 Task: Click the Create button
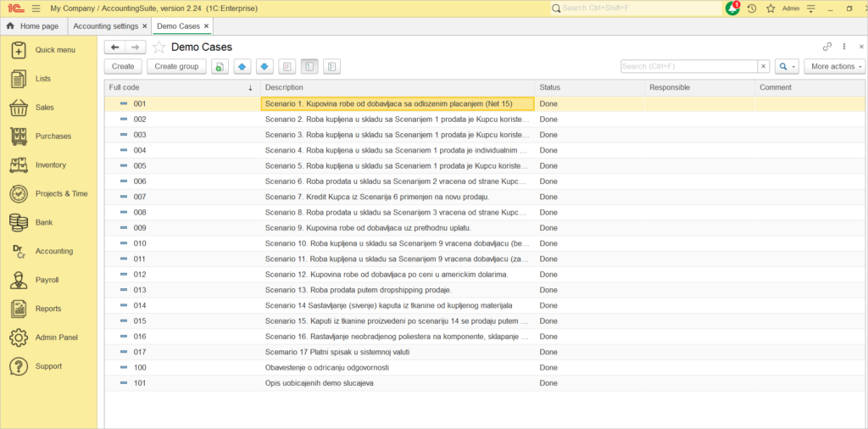coord(123,66)
